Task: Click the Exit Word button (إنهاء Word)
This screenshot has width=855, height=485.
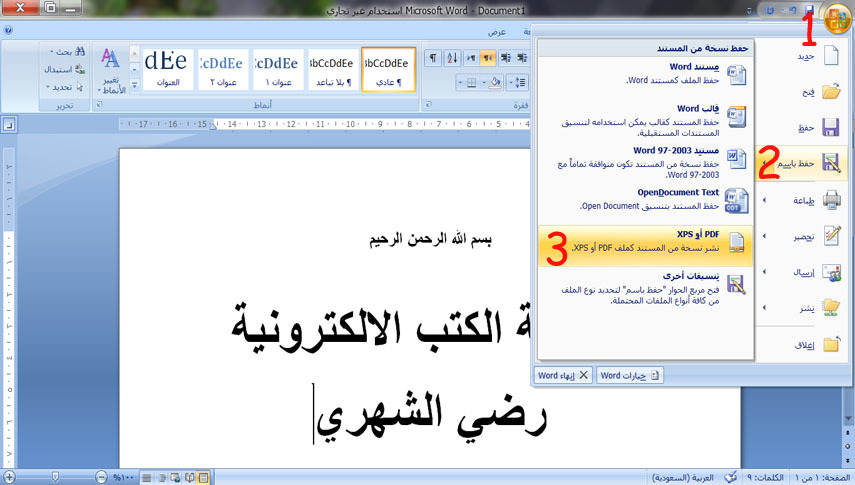Action: pos(563,375)
